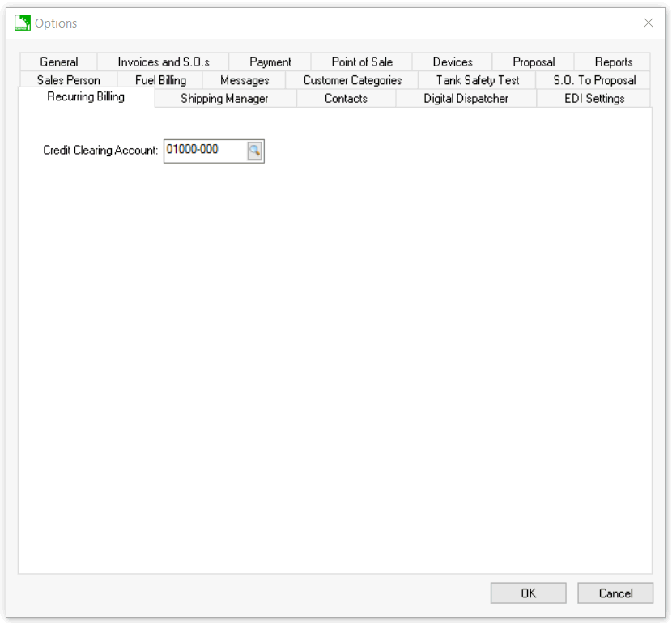
Task: Switch to the Proposal tab
Action: [x=534, y=62]
